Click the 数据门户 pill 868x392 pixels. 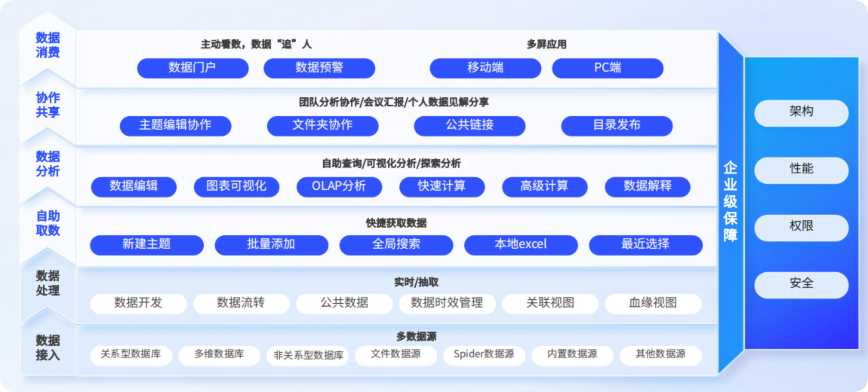(192, 69)
